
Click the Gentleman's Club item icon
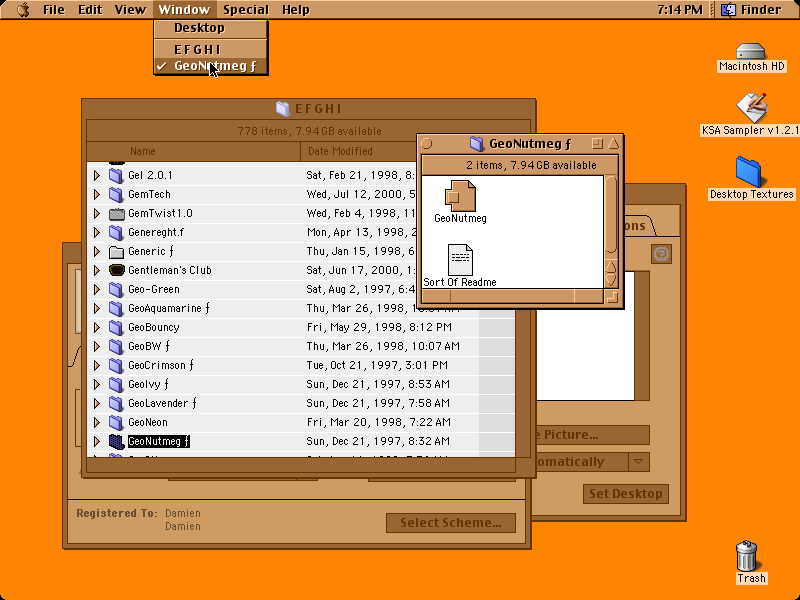[x=117, y=270]
